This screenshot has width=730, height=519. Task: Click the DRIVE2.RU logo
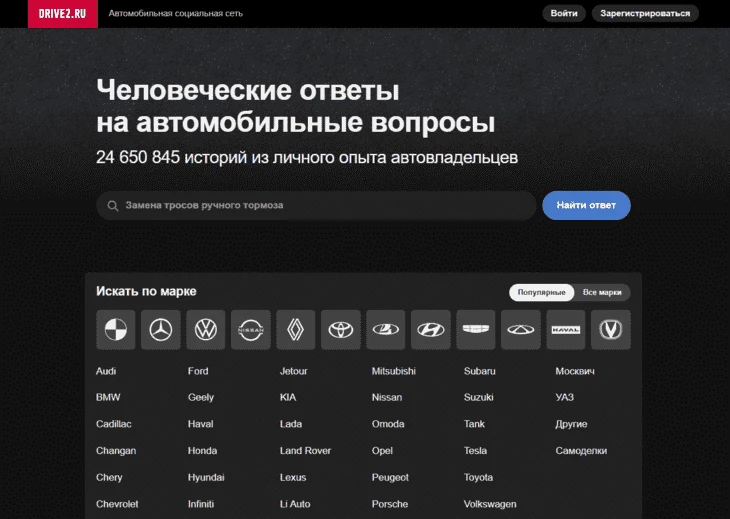tap(62, 13)
